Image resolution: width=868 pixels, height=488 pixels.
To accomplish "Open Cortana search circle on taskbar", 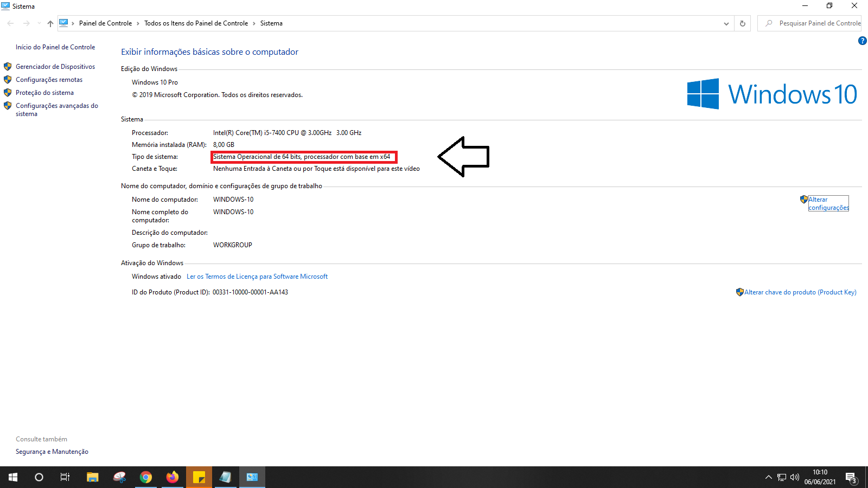I will pos(39,477).
